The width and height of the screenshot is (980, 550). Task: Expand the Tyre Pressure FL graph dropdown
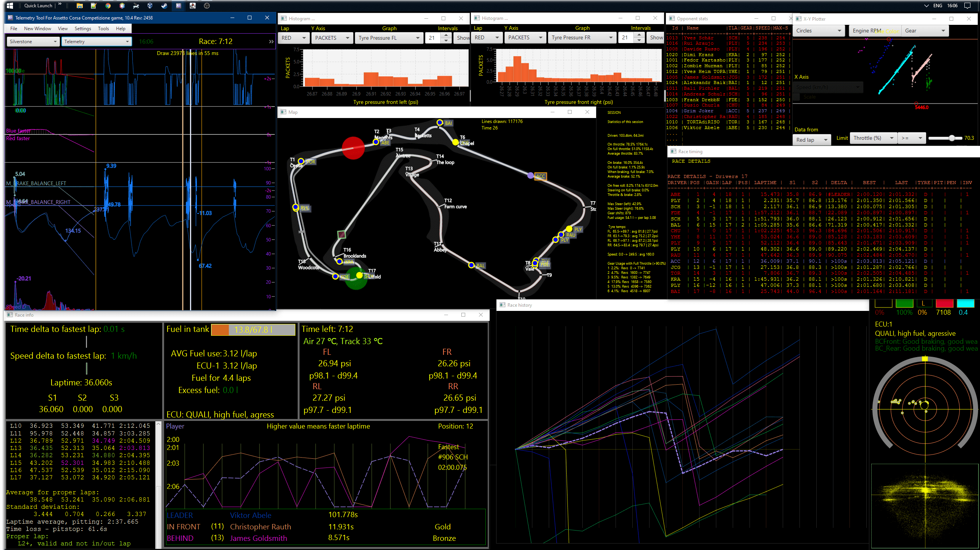(x=388, y=38)
